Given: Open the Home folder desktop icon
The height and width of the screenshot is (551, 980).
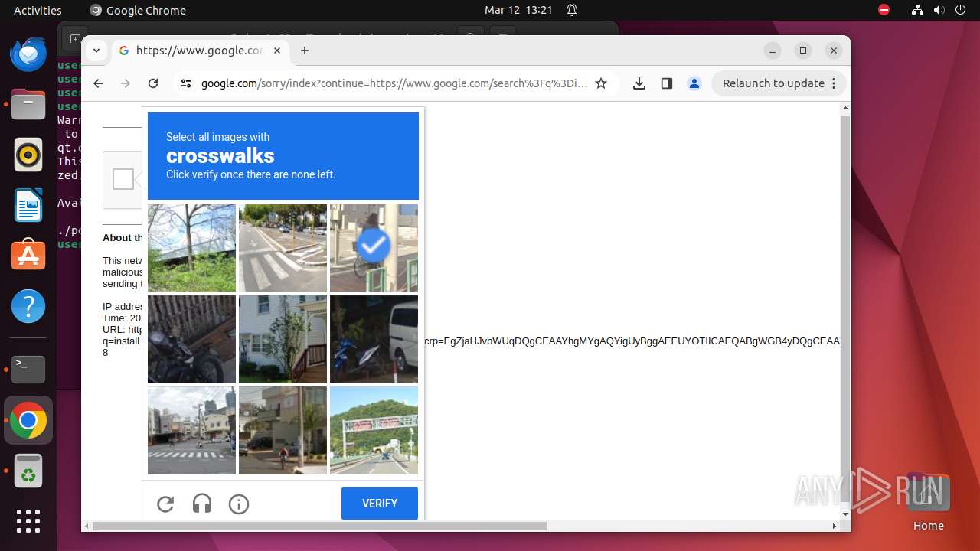Looking at the screenshot, I should 928,503.
